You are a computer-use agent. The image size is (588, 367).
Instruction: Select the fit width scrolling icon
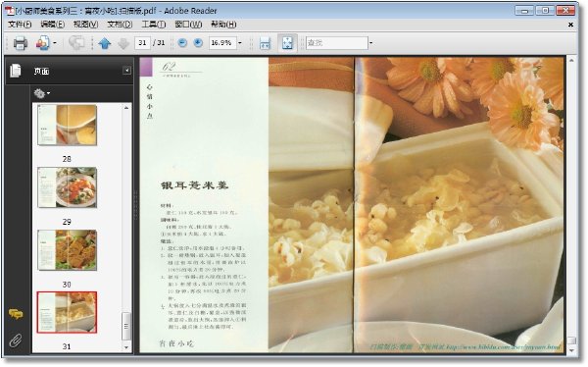pos(265,43)
